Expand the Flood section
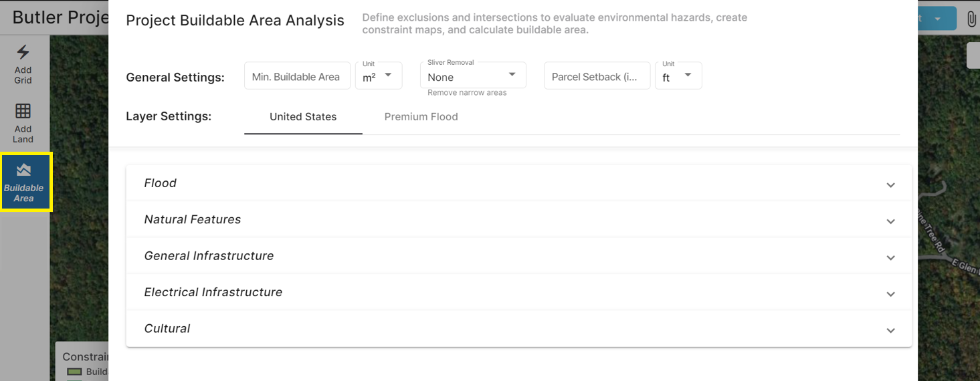Viewport: 980px width, 381px height. pos(518,183)
